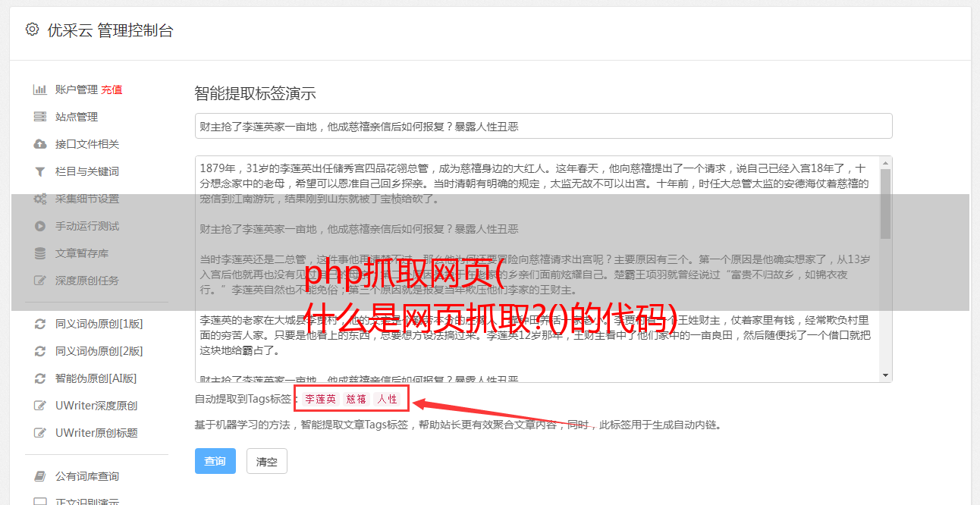
Task: Open UWriter原创标题 menu item
Action: click(x=96, y=433)
